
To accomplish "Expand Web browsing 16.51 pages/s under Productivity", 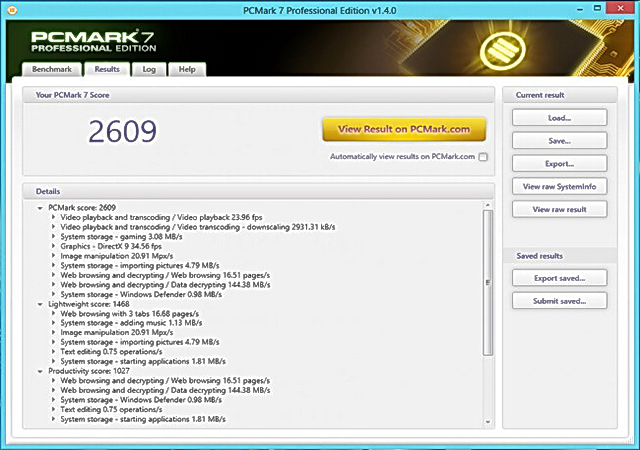I will click(x=53, y=381).
